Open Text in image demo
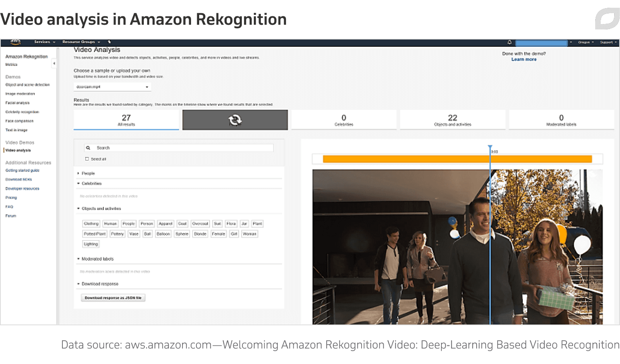Screen dimensions: 620x364 pos(16,130)
